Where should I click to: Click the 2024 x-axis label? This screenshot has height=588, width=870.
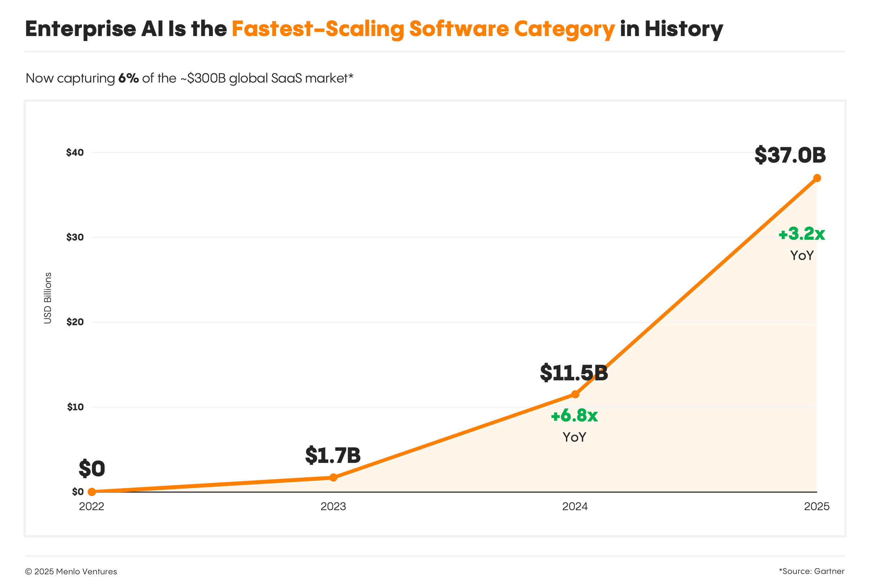click(575, 507)
